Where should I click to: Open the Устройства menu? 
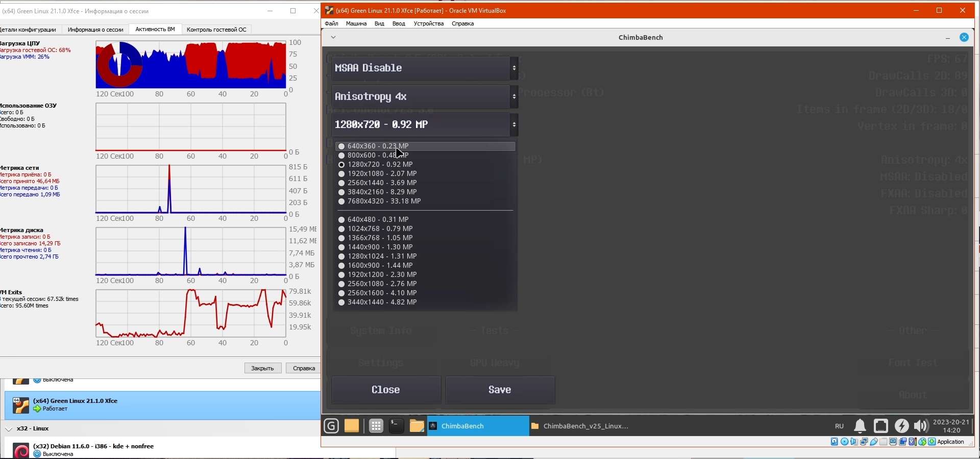[429, 23]
